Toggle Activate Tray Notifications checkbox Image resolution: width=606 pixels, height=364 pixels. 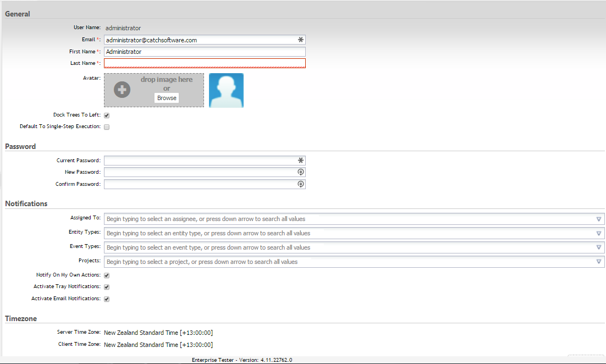pyautogui.click(x=107, y=287)
